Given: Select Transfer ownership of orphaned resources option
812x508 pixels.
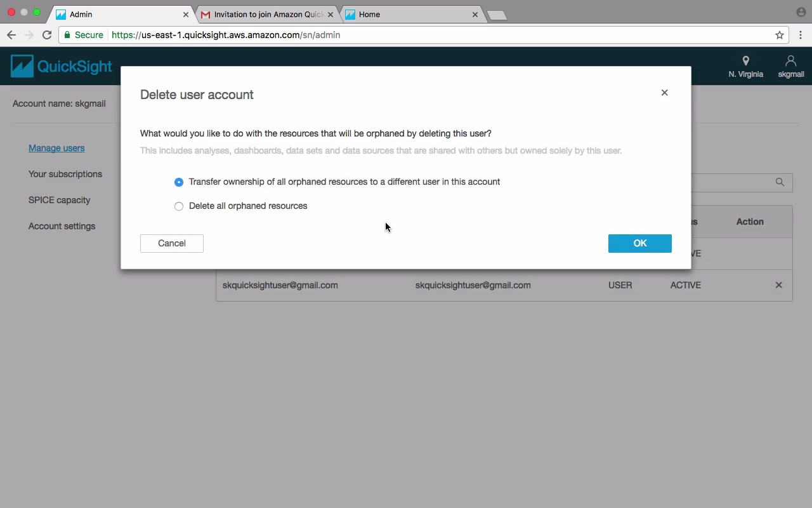Looking at the screenshot, I should 179,182.
